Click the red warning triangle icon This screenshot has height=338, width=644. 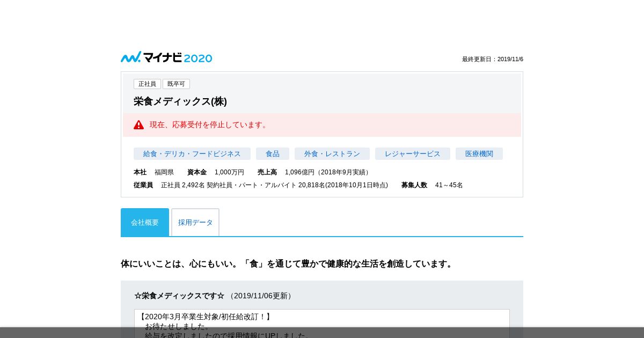coord(138,124)
